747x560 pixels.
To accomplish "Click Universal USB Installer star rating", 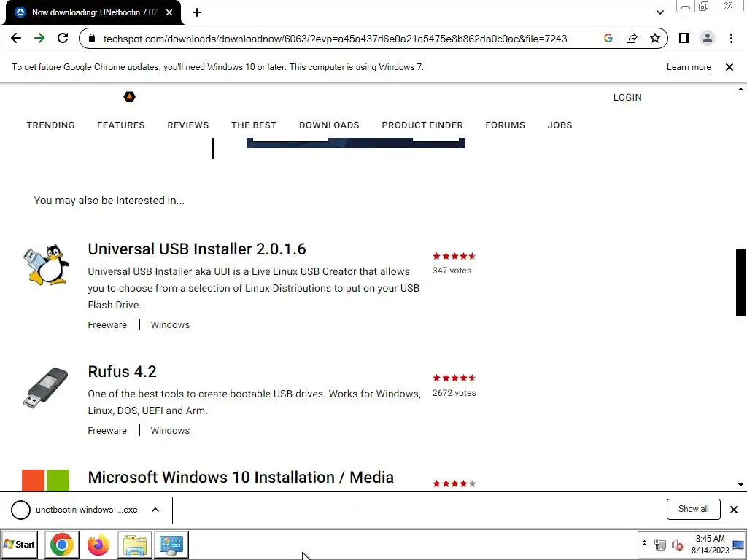I will (454, 256).
